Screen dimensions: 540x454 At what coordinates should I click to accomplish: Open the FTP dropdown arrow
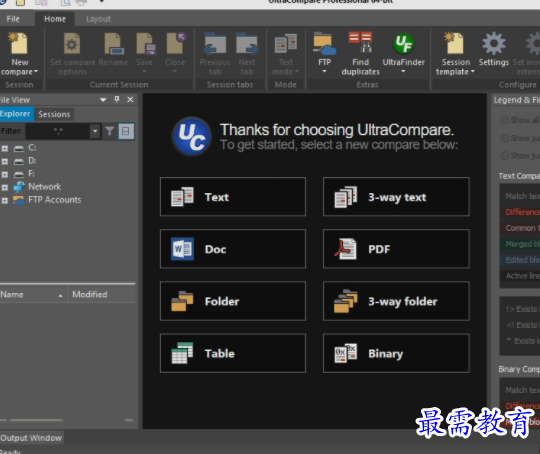[324, 71]
